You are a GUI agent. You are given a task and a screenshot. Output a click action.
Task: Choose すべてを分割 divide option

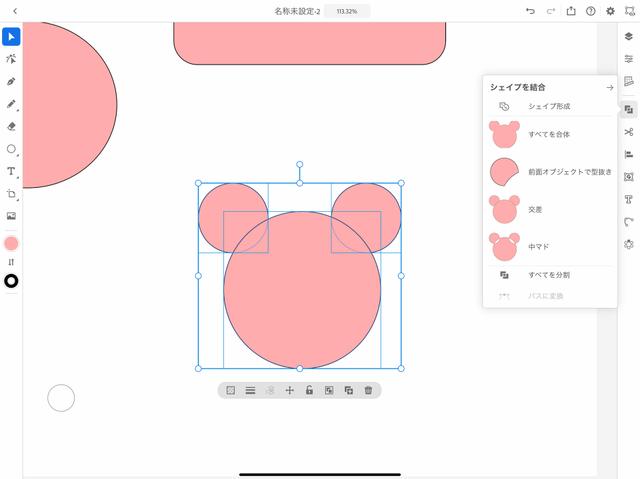(550, 275)
